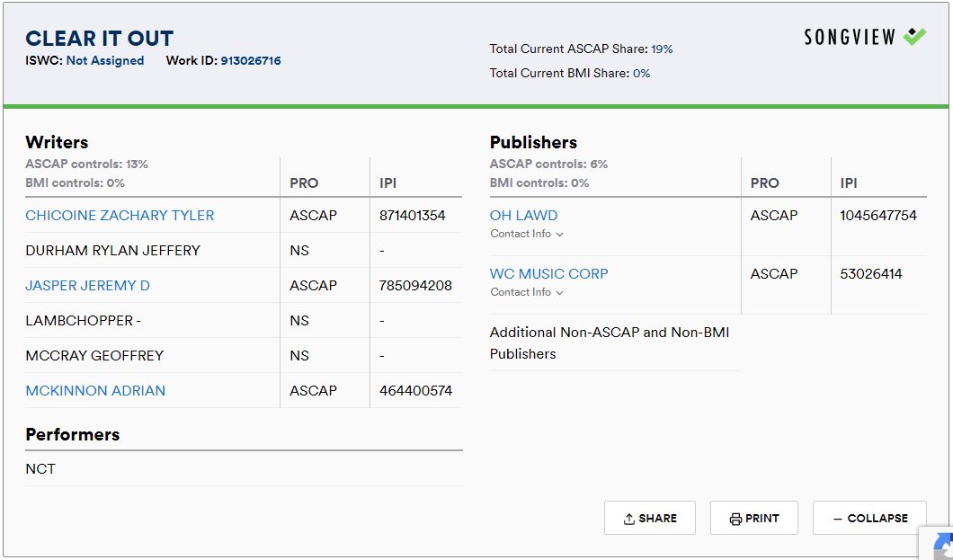Click the PRINT button
Viewport: 953px width, 560px height.
point(753,518)
